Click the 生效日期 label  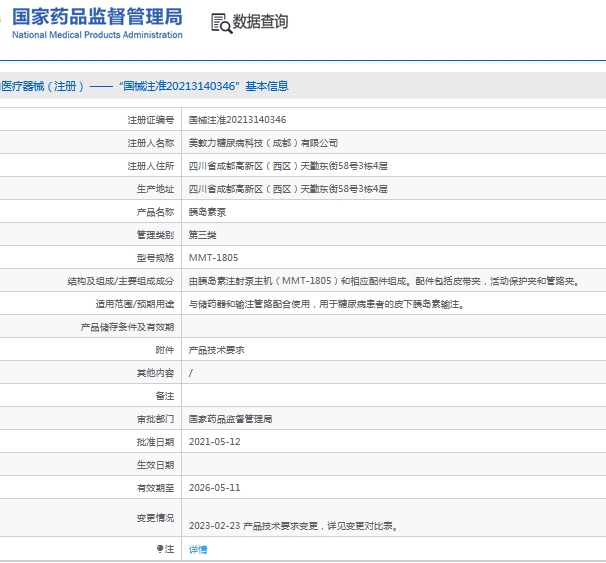pos(155,465)
